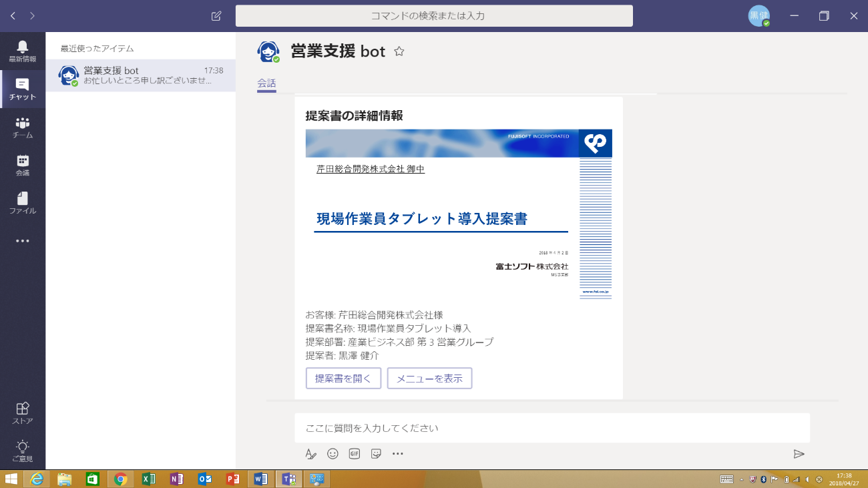
Task: Click the proposal cover thumbnail image
Action: [459, 214]
